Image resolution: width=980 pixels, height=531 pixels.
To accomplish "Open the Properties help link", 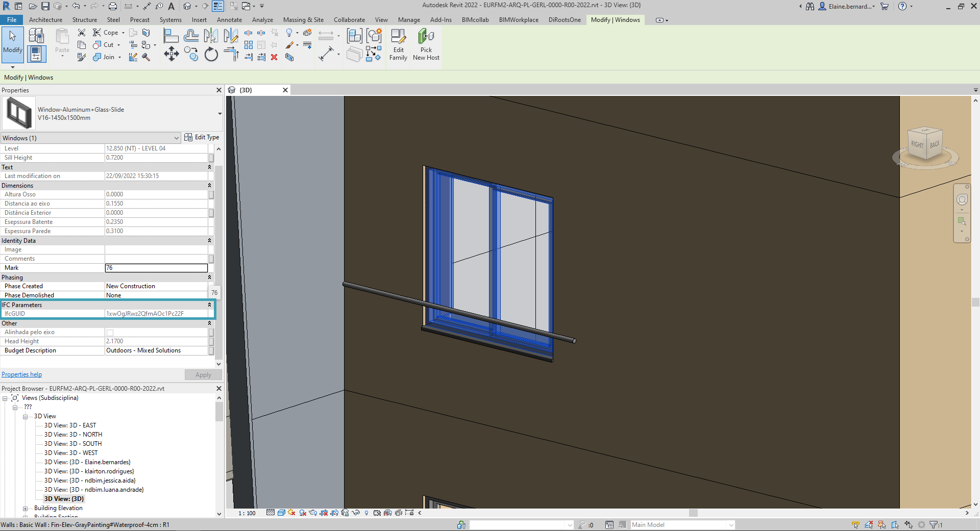I will point(21,374).
